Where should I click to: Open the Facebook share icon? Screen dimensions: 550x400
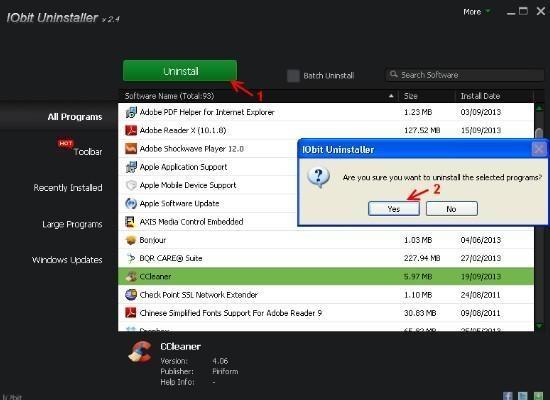point(508,396)
